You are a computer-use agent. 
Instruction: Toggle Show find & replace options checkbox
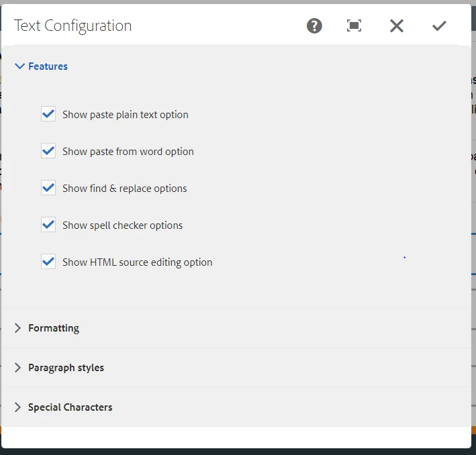point(48,188)
